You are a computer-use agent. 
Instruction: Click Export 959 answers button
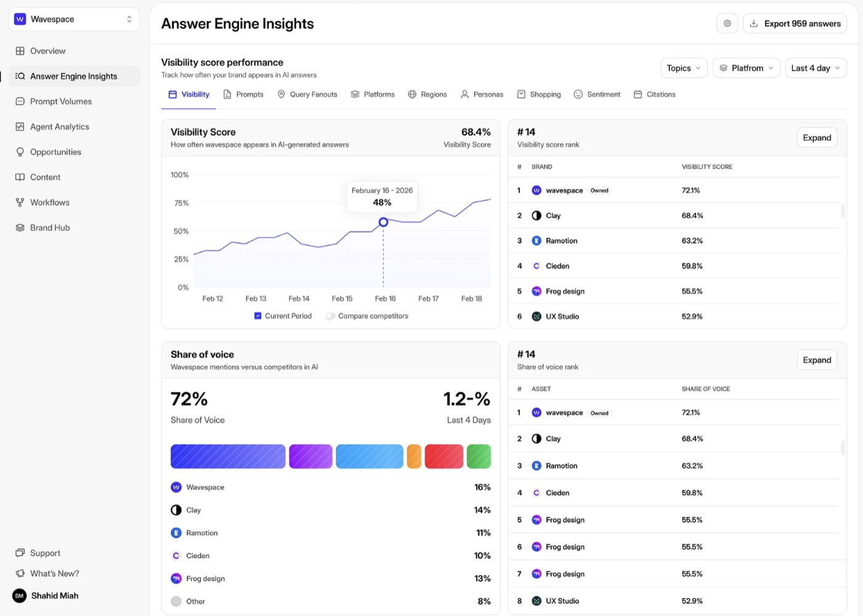pos(795,23)
